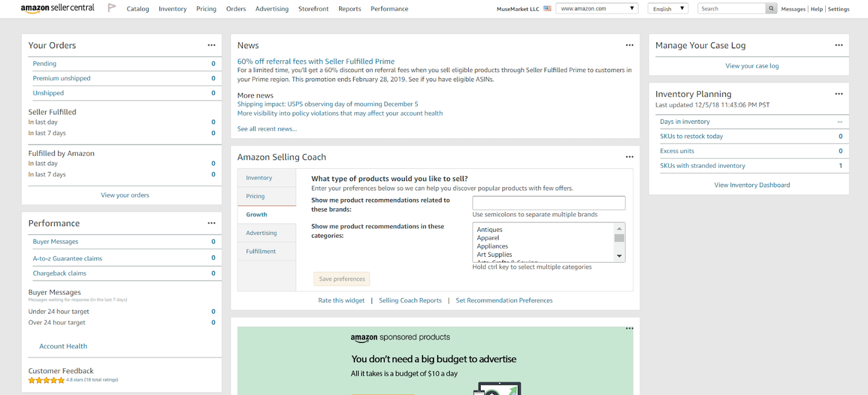
Task: Open USPS day of mourning shipping news
Action: [328, 104]
